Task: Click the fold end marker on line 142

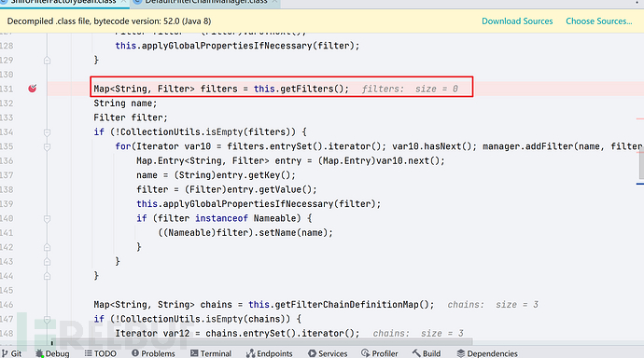Action: 48,247
